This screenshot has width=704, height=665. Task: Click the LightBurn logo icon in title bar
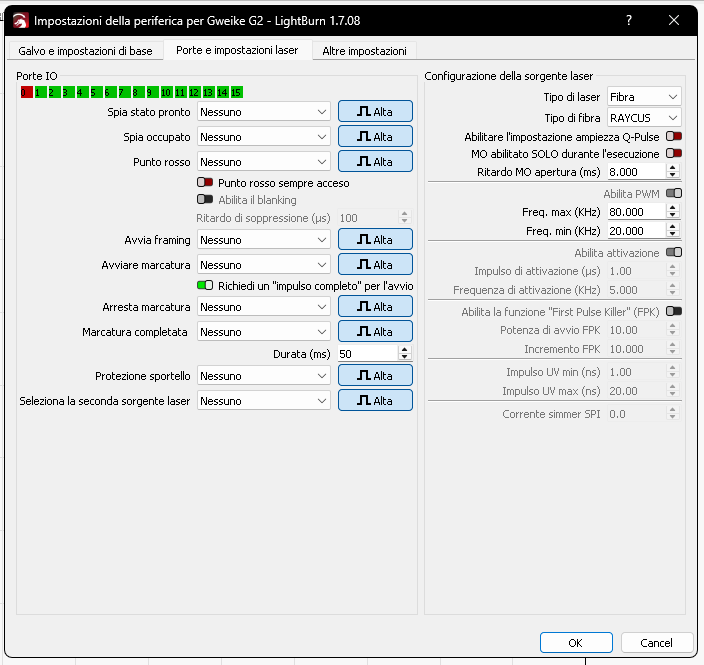[20, 20]
